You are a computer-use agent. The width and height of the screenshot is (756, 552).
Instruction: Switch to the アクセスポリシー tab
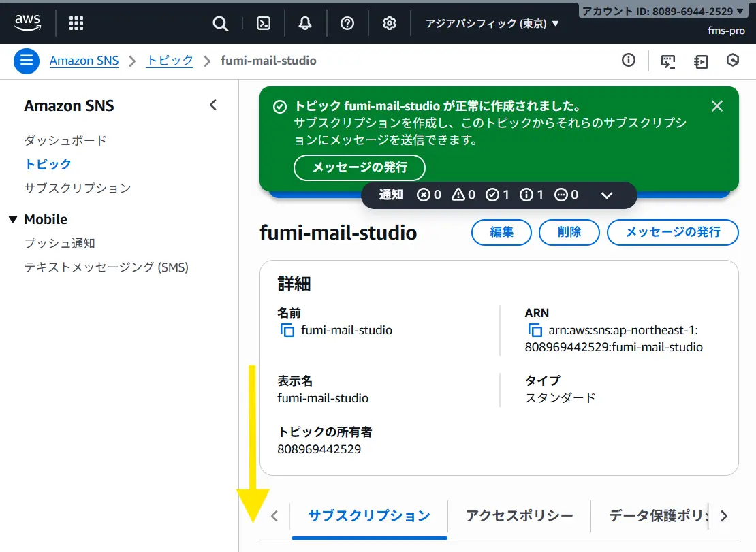(519, 516)
